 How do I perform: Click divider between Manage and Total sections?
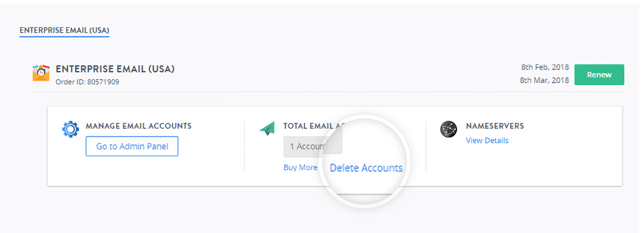pyautogui.click(x=245, y=146)
